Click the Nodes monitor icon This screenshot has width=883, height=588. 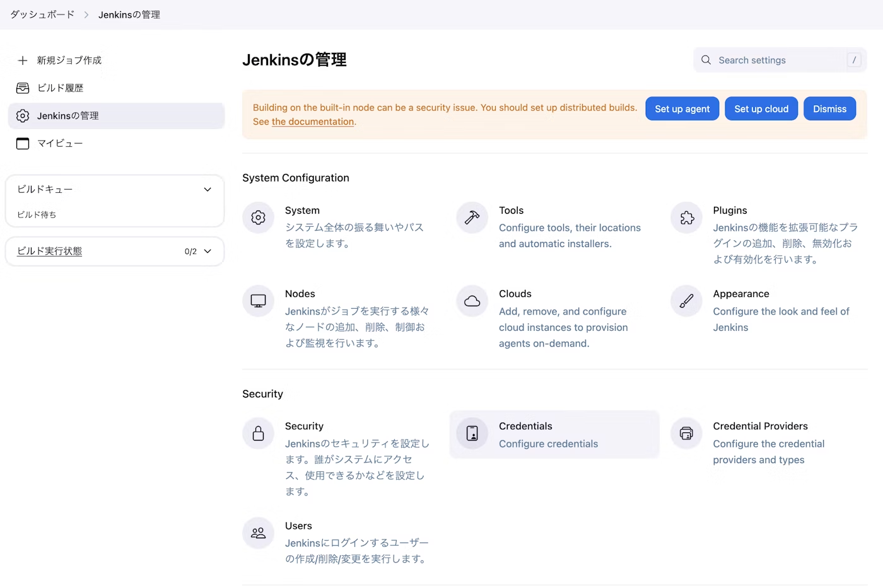pyautogui.click(x=259, y=301)
